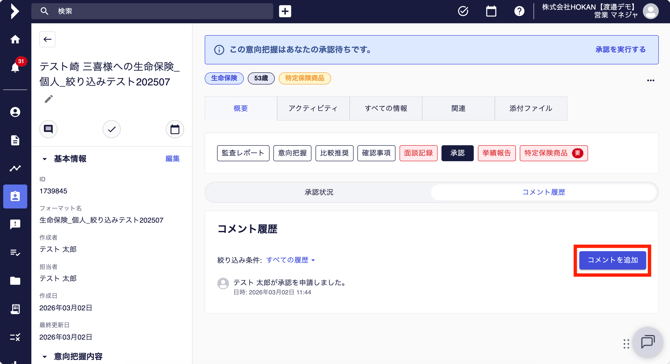Click 承認を実行する link
The height and width of the screenshot is (364, 670).
pos(620,50)
